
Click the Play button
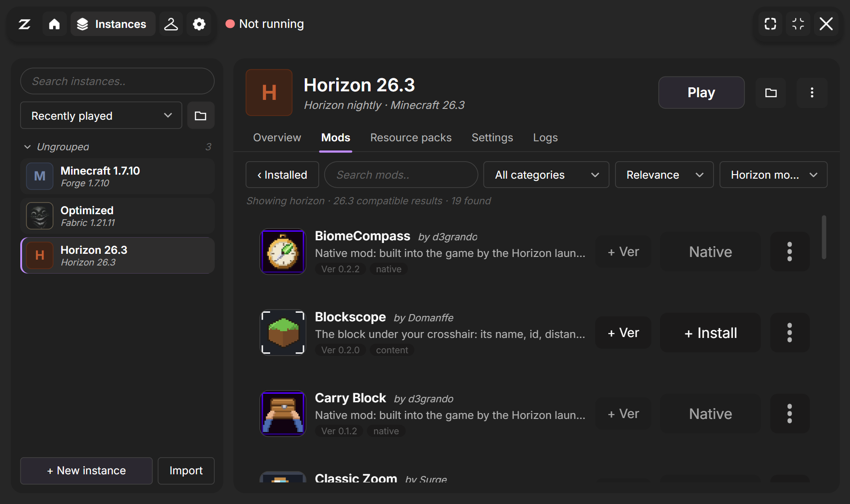point(701,93)
